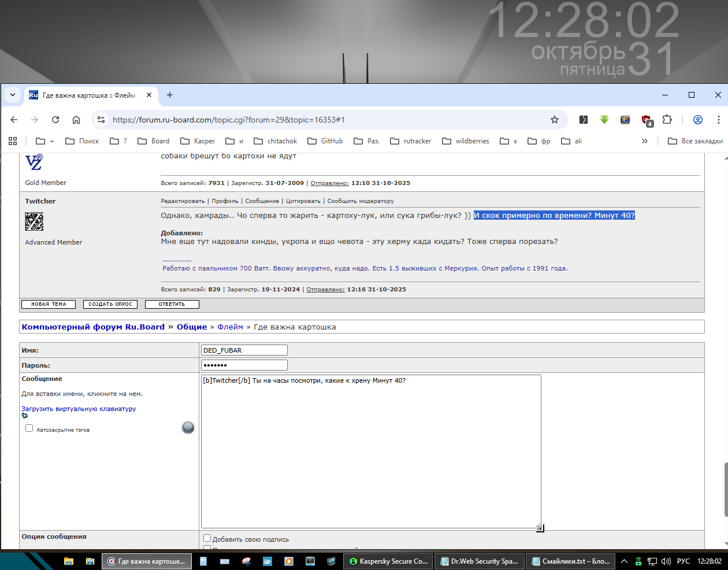Open the green download arrow extension

[604, 120]
